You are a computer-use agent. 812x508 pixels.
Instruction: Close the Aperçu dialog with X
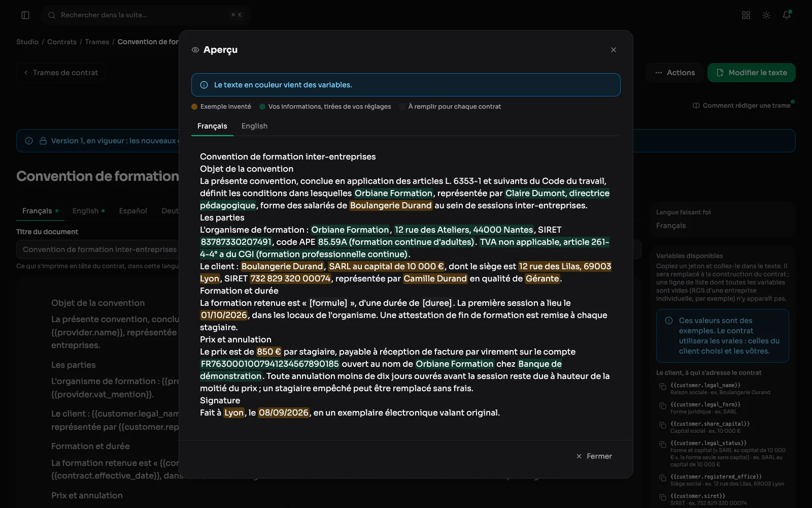pos(614,50)
